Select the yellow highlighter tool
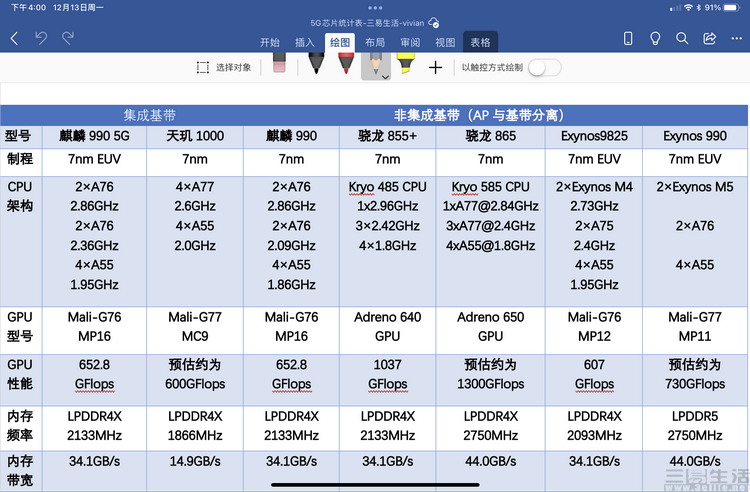The width and height of the screenshot is (750, 492). (406, 63)
